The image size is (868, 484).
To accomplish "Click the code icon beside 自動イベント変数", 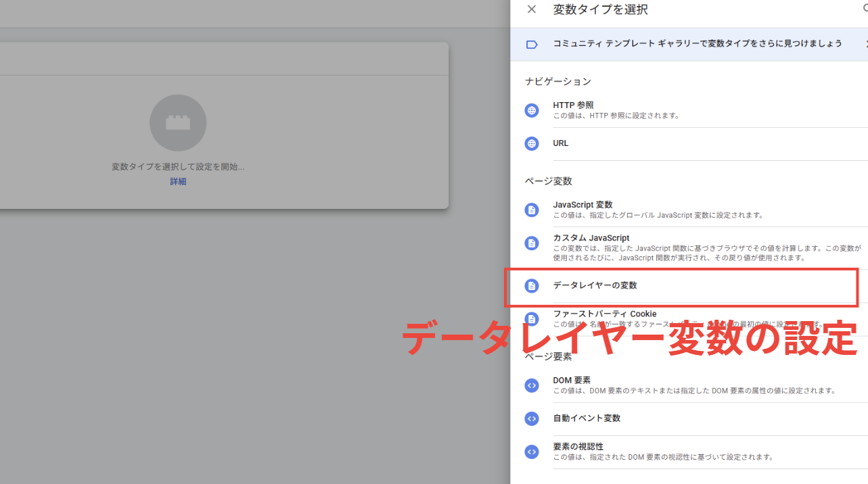I will pos(532,418).
